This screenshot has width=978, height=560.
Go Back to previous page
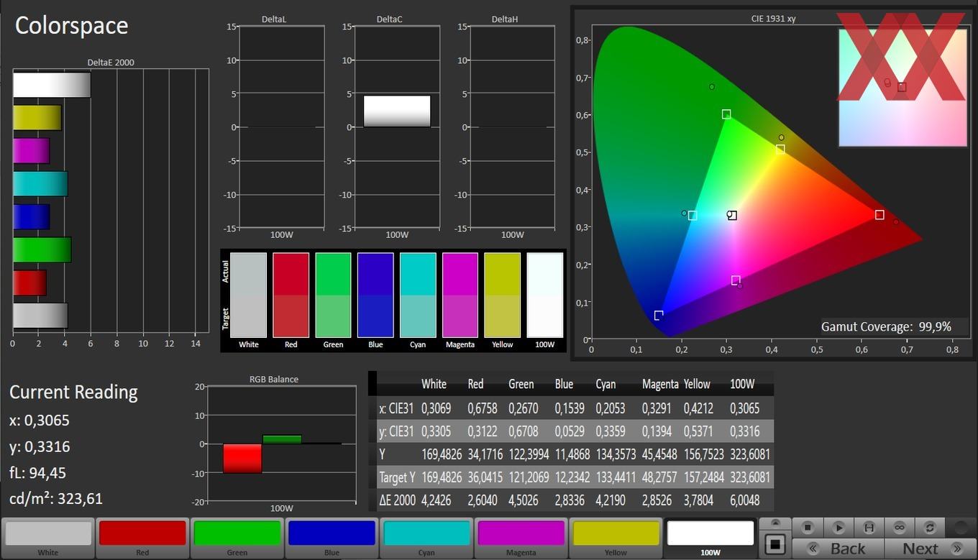pos(837,548)
